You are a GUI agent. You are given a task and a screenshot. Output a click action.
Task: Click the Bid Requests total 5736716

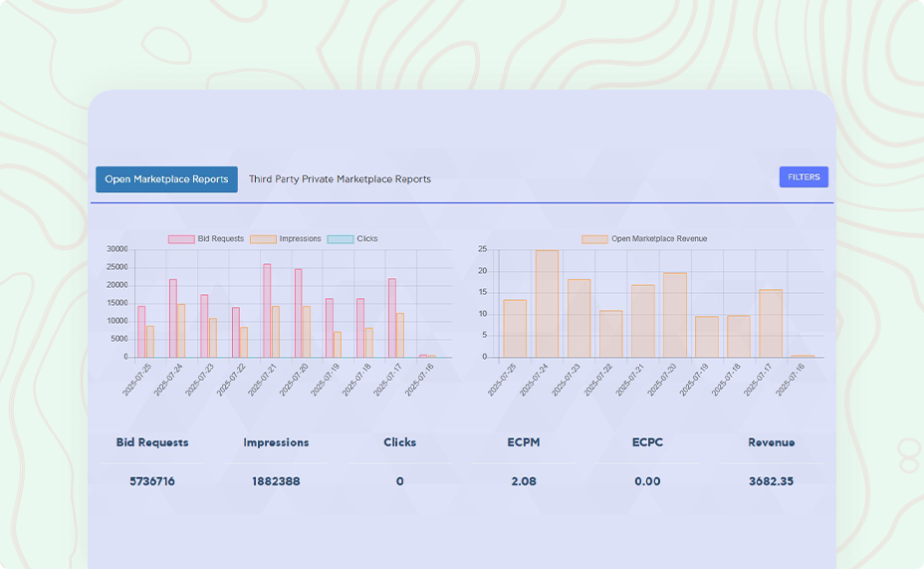[152, 481]
